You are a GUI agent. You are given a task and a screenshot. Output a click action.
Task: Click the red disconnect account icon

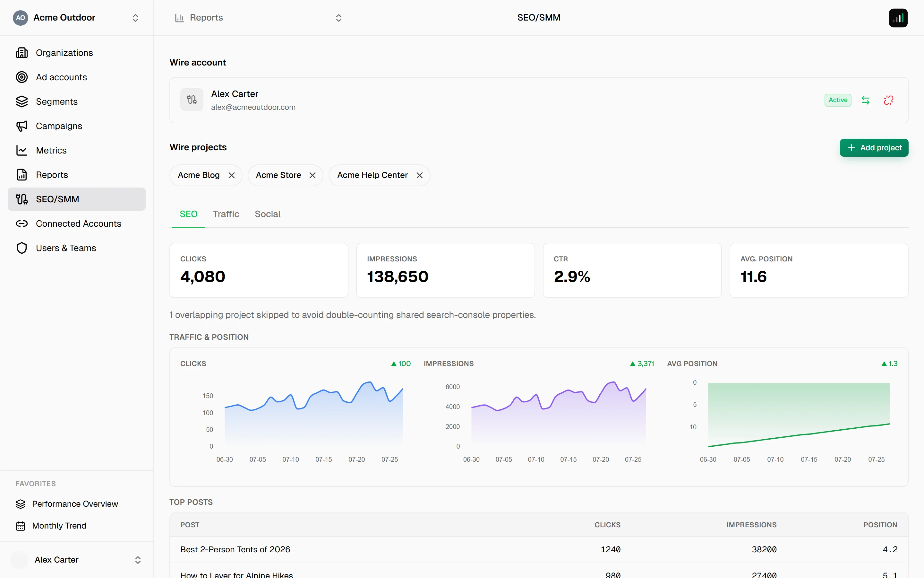click(888, 100)
